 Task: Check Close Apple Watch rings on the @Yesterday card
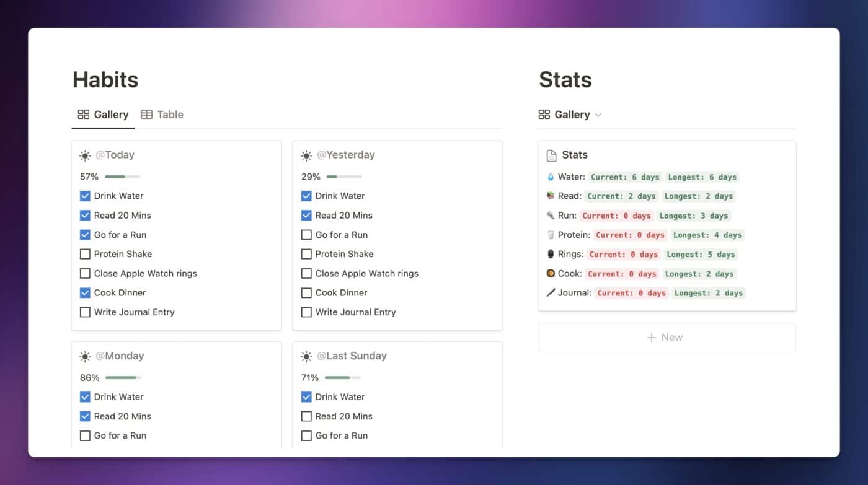click(x=306, y=273)
